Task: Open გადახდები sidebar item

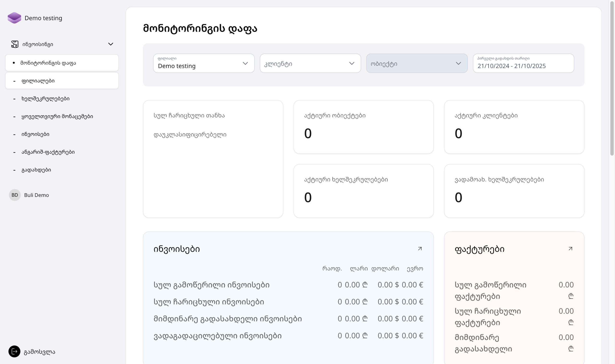Action: [36, 170]
